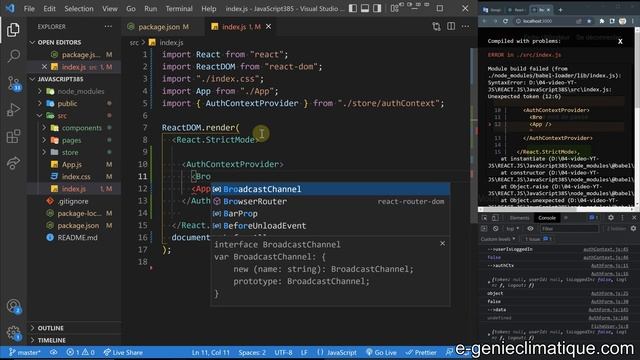The width and height of the screenshot is (640, 360).
Task: Reload the browser page
Action: click(x=505, y=21)
